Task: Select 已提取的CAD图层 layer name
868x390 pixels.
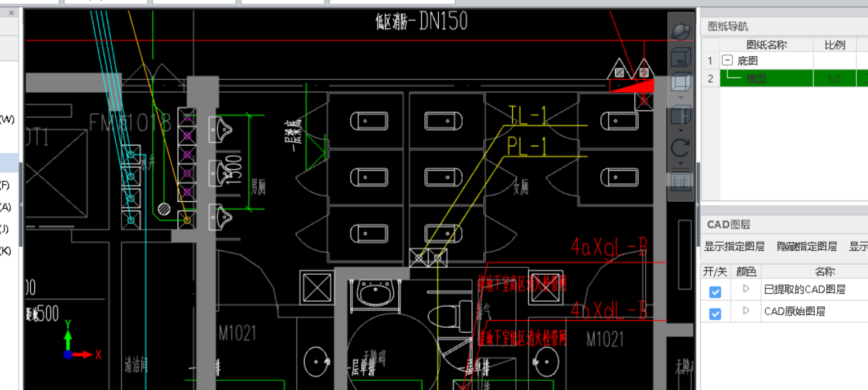Action: pos(805,290)
